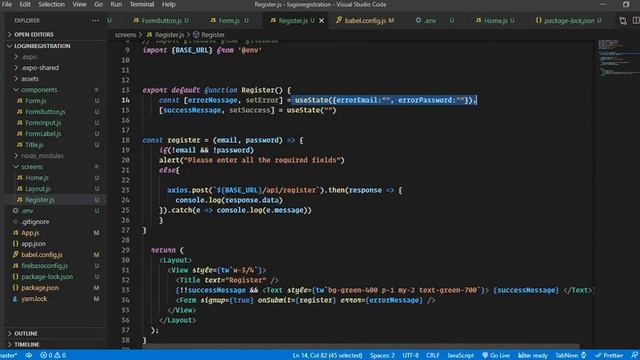
Task: Click the package.json braces icon in tree
Action: click(16, 288)
